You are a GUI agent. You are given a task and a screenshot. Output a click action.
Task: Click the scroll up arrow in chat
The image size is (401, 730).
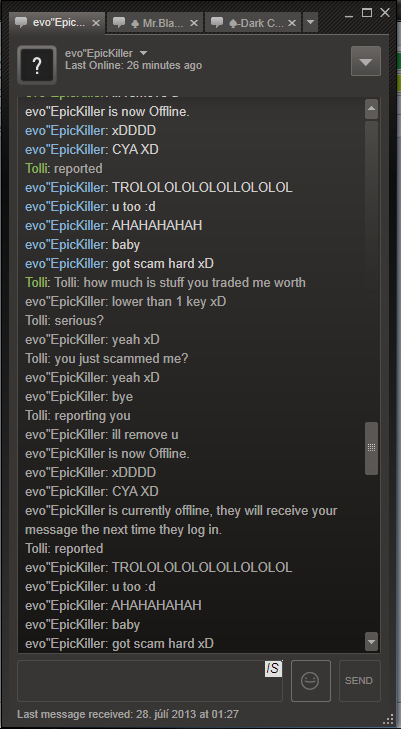(x=371, y=109)
